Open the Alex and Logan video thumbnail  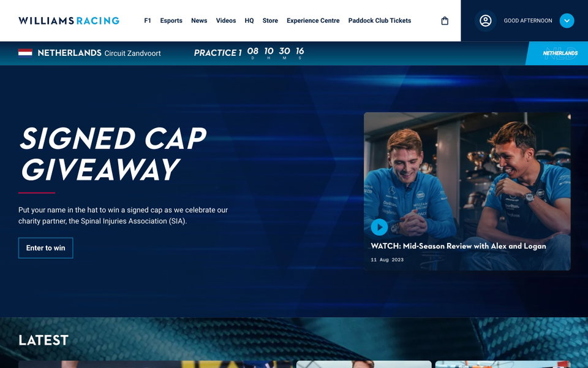click(x=467, y=191)
